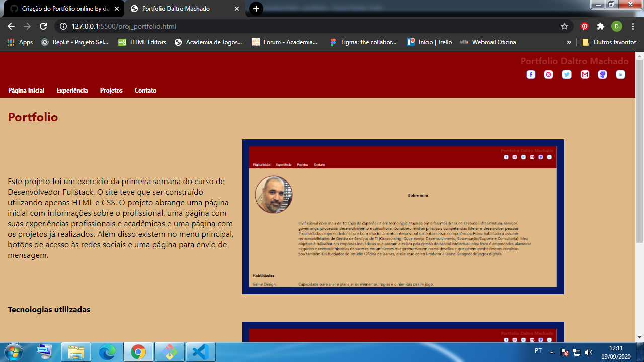Open the GitHub social icon in header
The image size is (644, 362).
(x=602, y=75)
